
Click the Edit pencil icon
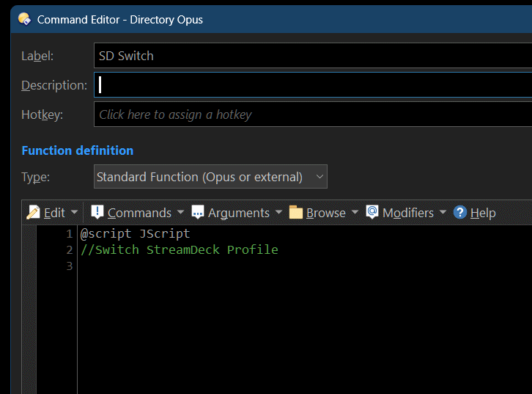34,213
